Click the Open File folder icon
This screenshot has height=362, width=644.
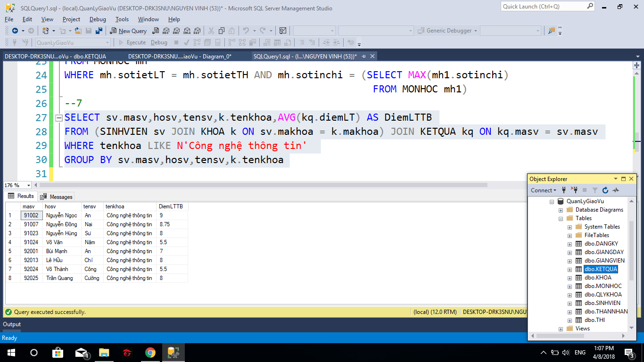(x=78, y=31)
